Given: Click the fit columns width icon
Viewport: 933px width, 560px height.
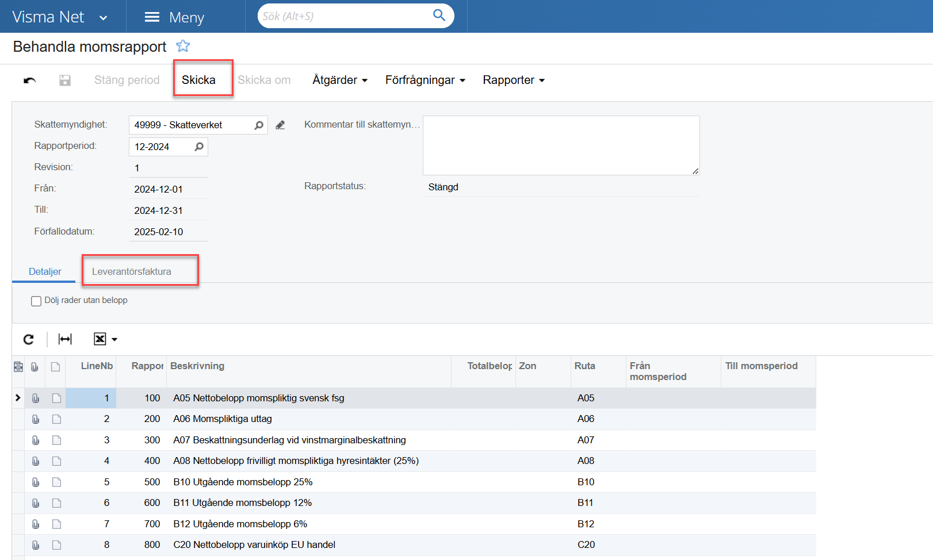Looking at the screenshot, I should pyautogui.click(x=65, y=339).
